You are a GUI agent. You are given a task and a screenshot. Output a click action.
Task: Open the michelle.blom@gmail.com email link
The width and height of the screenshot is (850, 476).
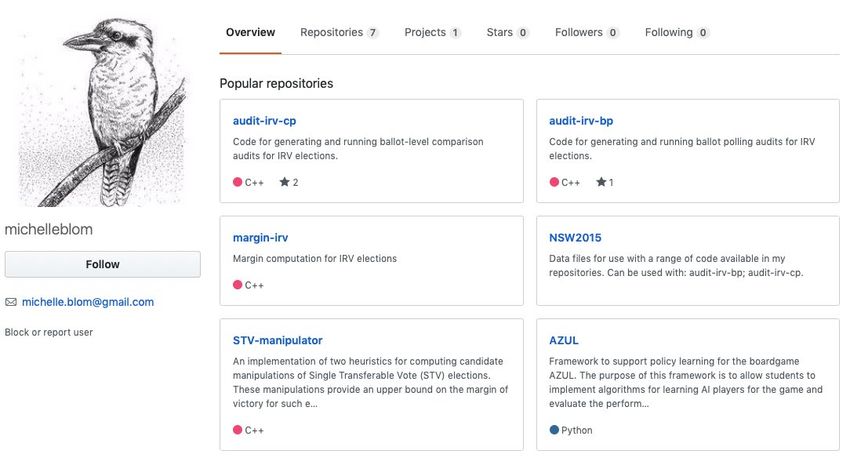point(88,302)
